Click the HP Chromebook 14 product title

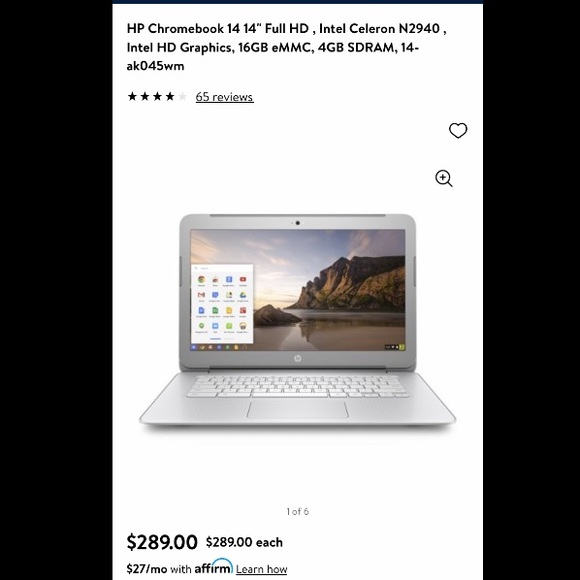286,47
